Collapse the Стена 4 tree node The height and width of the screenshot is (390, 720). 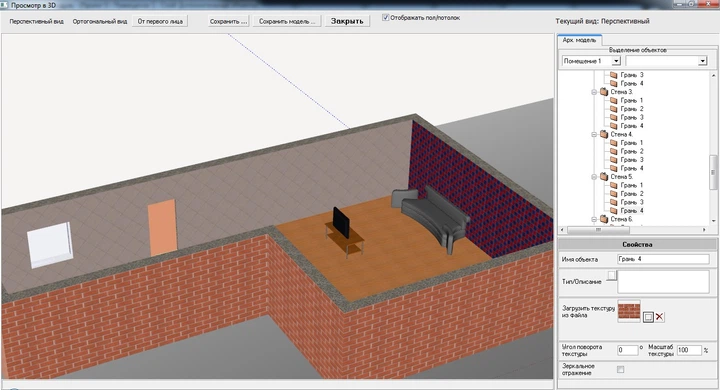click(594, 134)
